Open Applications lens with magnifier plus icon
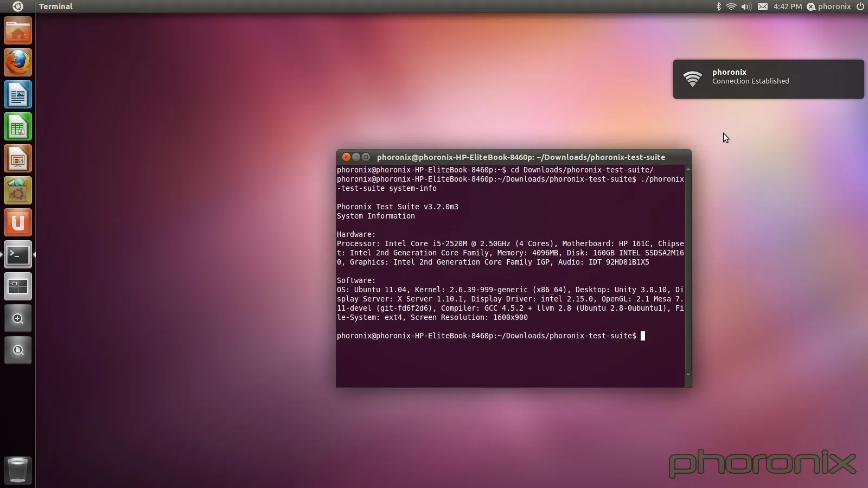 [18, 318]
